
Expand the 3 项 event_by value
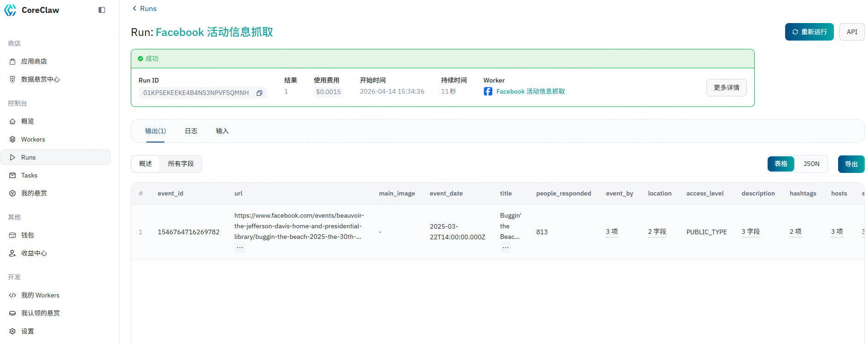(612, 231)
